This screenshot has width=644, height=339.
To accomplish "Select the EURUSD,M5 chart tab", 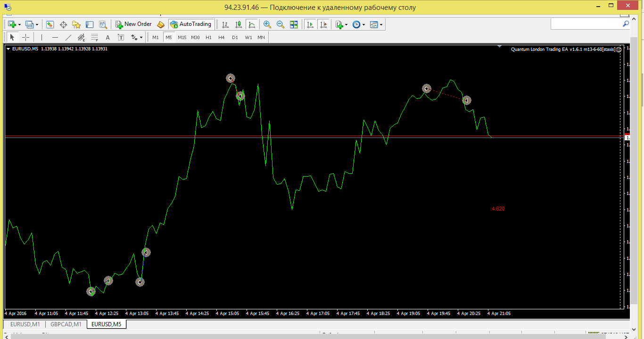I will coord(106,324).
